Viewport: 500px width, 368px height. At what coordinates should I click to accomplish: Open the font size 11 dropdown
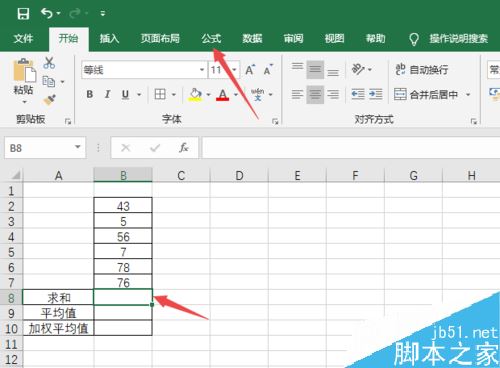(234, 70)
